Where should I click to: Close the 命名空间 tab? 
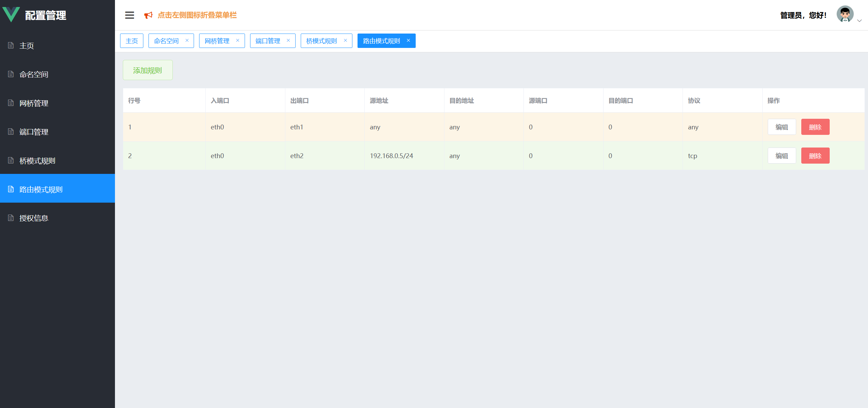187,40
